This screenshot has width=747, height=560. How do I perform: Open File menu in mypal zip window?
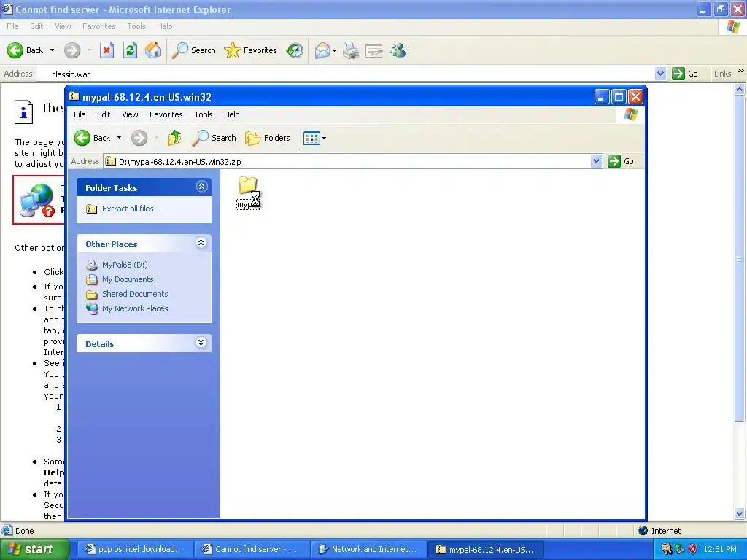coord(80,114)
